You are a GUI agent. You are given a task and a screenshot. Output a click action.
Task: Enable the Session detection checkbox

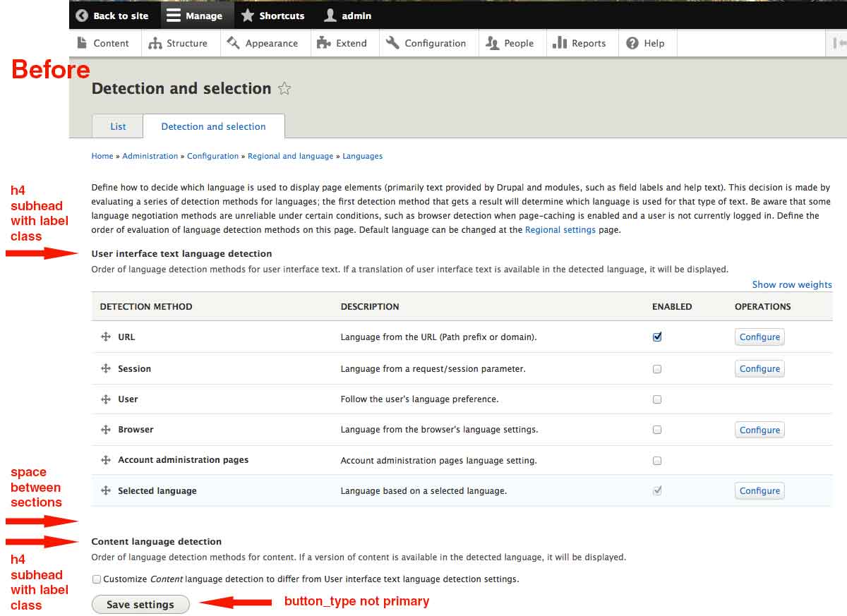tap(657, 369)
